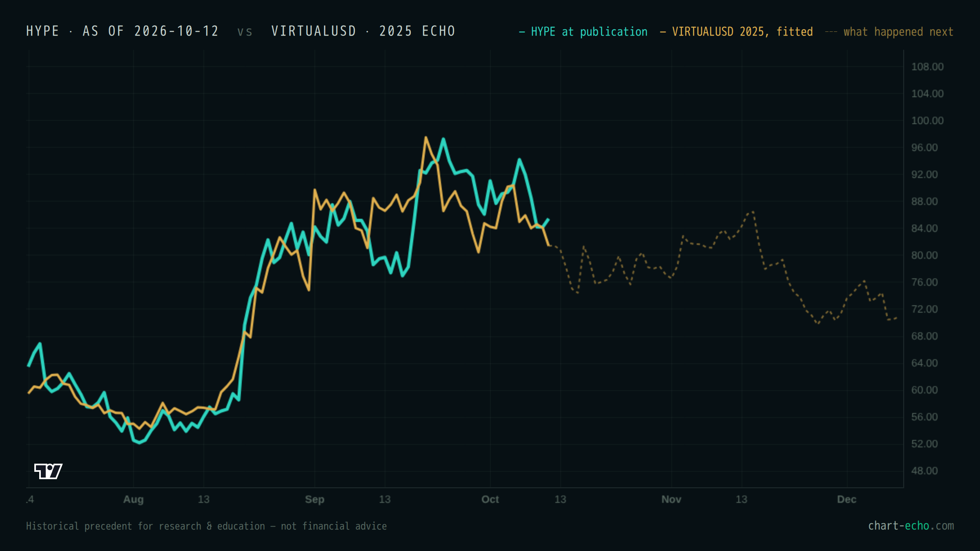The image size is (980, 551).
Task: Click the 104.00 price axis label
Action: [x=927, y=93]
